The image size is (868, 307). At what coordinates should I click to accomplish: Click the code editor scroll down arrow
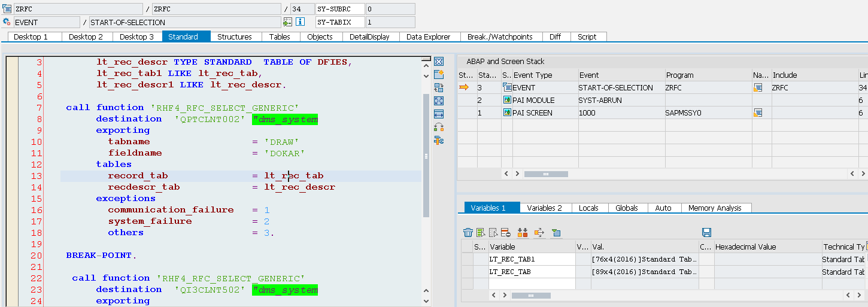coord(426,301)
